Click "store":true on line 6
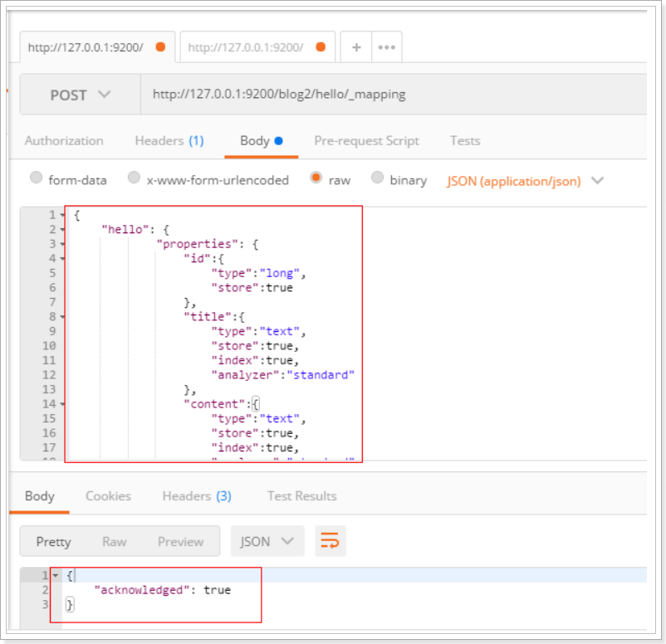This screenshot has width=666, height=644. 252,287
